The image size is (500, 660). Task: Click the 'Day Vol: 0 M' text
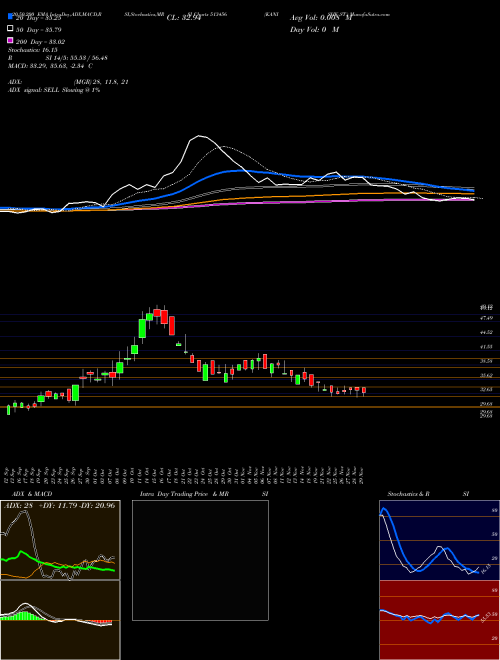[x=314, y=29]
